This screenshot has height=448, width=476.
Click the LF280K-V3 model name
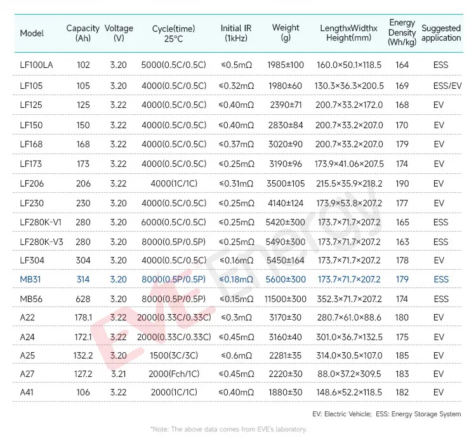(39, 242)
